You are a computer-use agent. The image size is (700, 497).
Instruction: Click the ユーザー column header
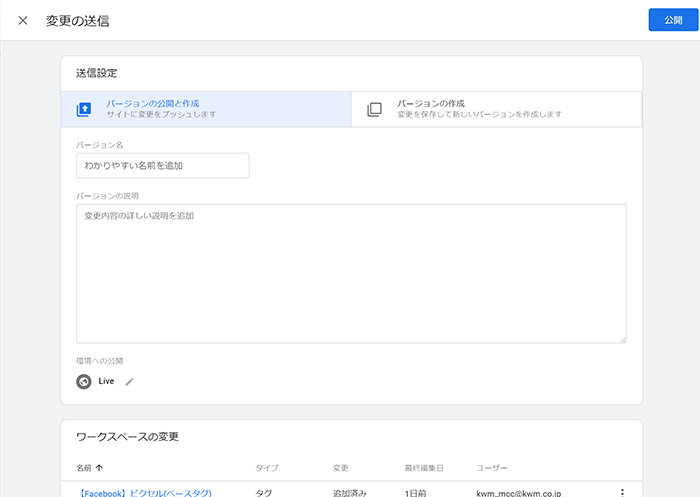pos(492,468)
